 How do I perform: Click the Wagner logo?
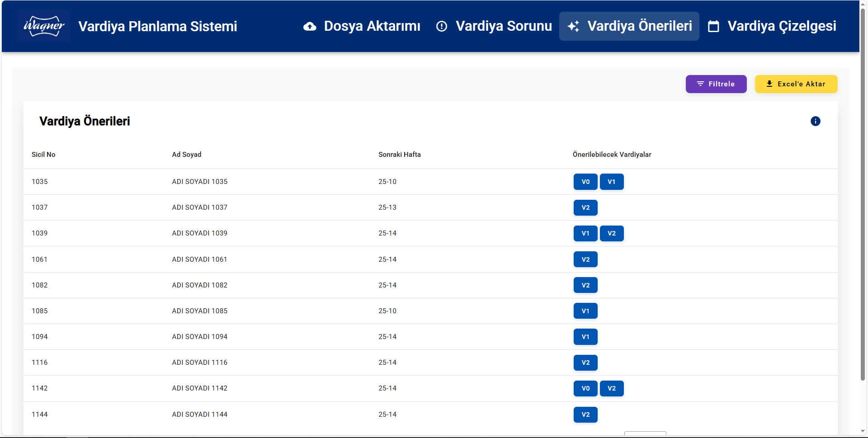pos(44,26)
